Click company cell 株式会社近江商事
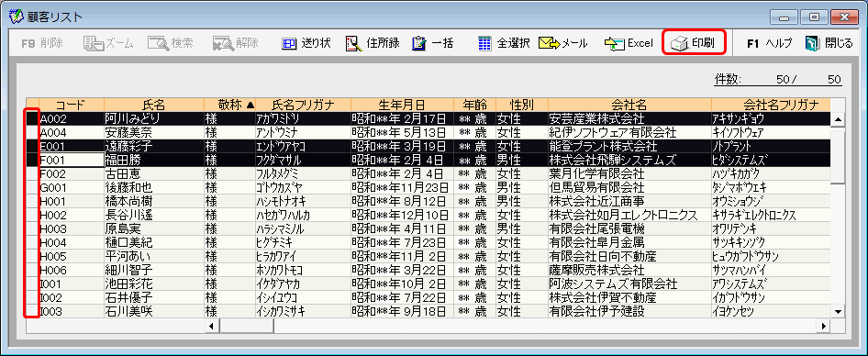Image resolution: width=868 pixels, height=356 pixels. 630,201
